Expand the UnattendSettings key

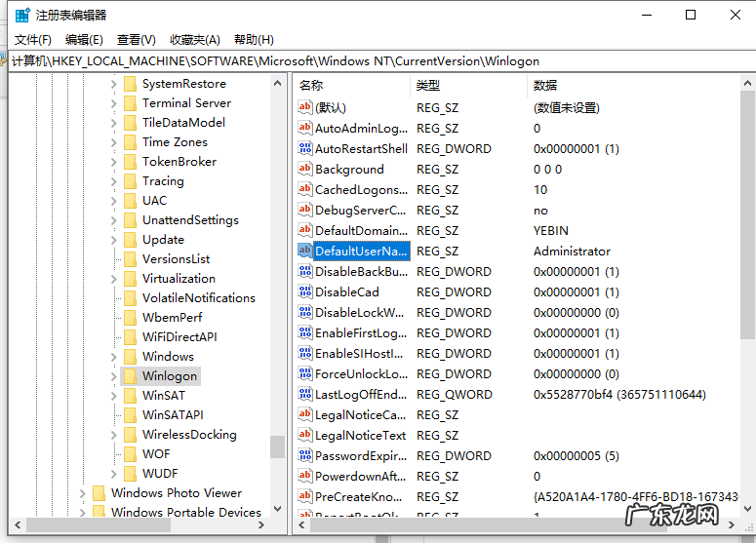[x=113, y=220]
